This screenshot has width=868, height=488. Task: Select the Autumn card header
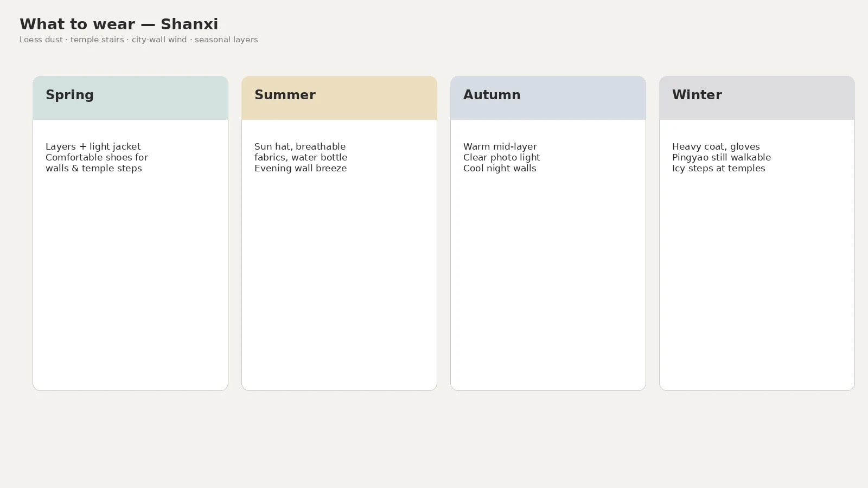(x=548, y=98)
